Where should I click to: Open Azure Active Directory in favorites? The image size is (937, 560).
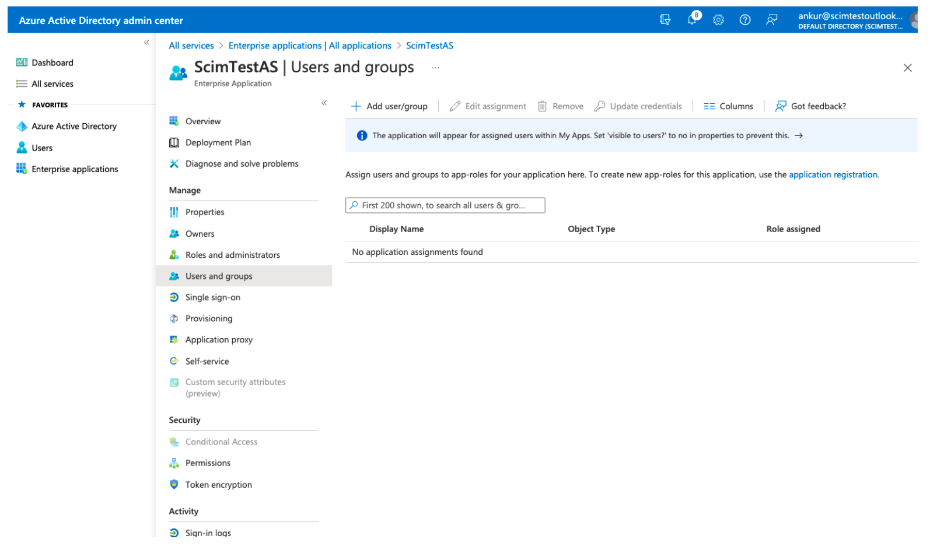point(74,127)
